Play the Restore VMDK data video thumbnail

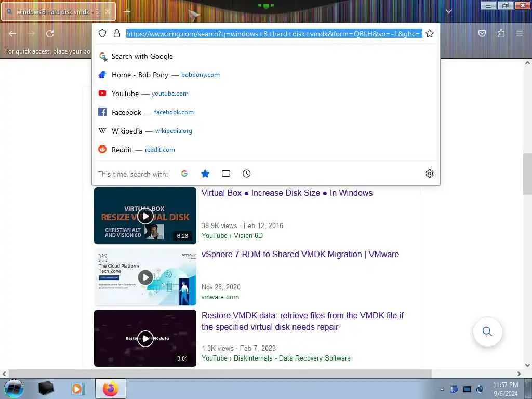click(145, 338)
